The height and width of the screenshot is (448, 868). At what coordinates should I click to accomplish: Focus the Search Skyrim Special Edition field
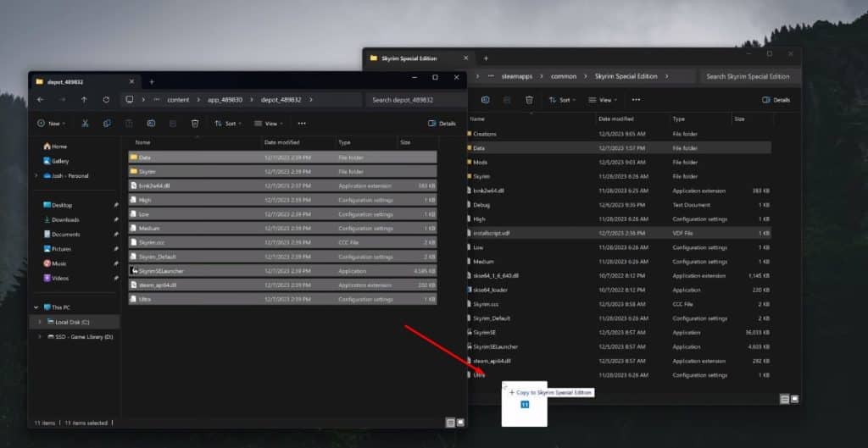point(749,76)
